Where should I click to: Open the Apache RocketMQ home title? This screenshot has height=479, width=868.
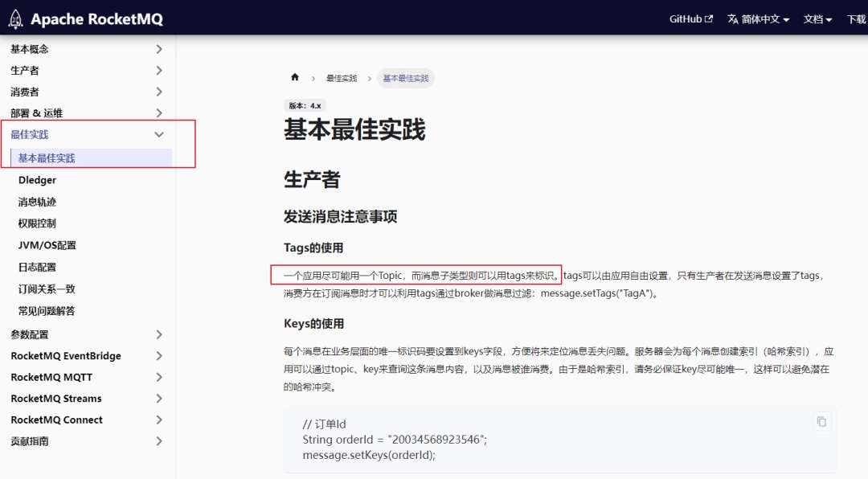click(x=97, y=18)
